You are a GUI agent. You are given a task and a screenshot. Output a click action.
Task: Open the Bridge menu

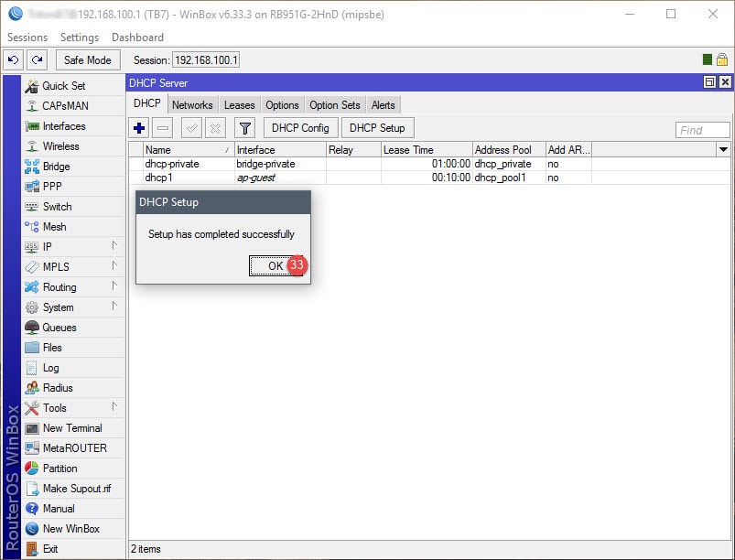pos(73,167)
